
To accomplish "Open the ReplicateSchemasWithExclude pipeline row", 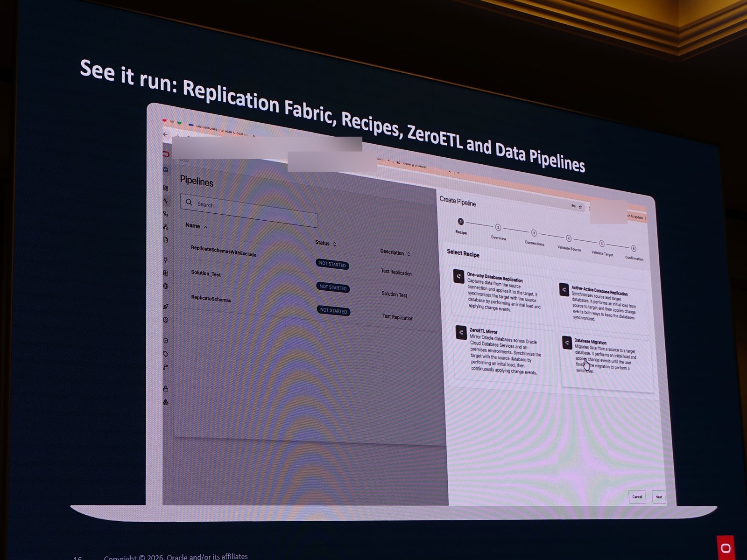I will (x=224, y=251).
